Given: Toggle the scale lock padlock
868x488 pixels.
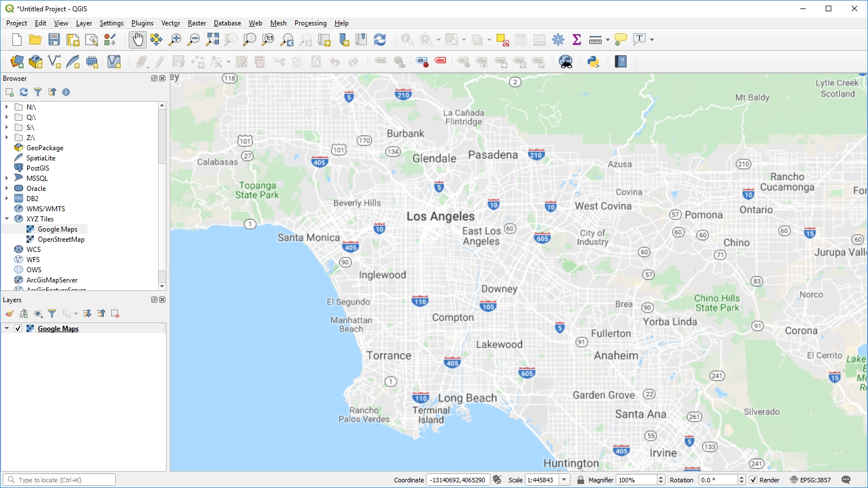Looking at the screenshot, I should coord(580,480).
